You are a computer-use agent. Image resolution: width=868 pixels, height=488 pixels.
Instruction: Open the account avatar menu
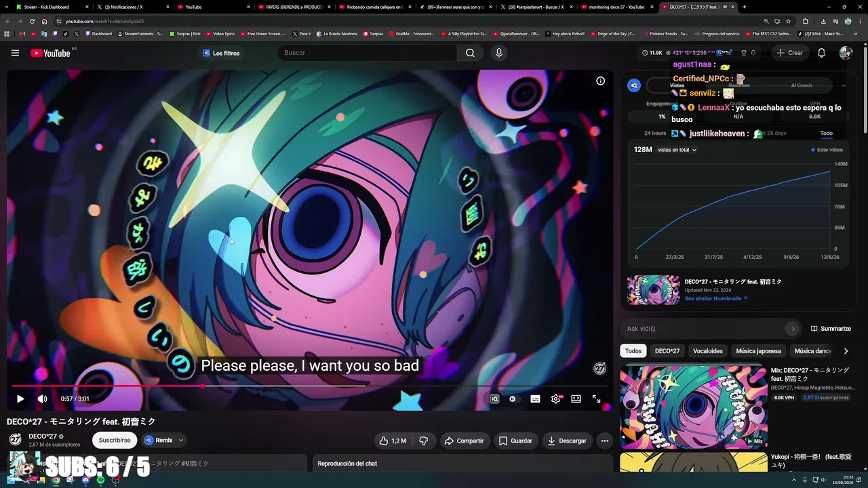click(845, 53)
